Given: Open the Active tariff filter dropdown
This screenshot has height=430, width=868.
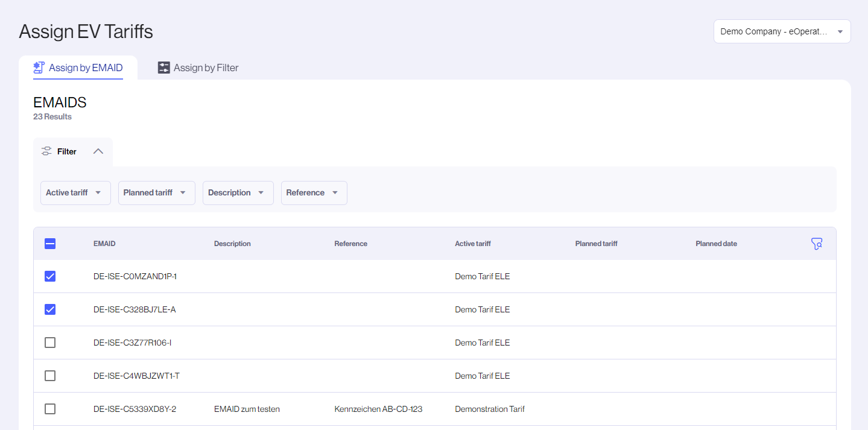Looking at the screenshot, I should pos(75,193).
